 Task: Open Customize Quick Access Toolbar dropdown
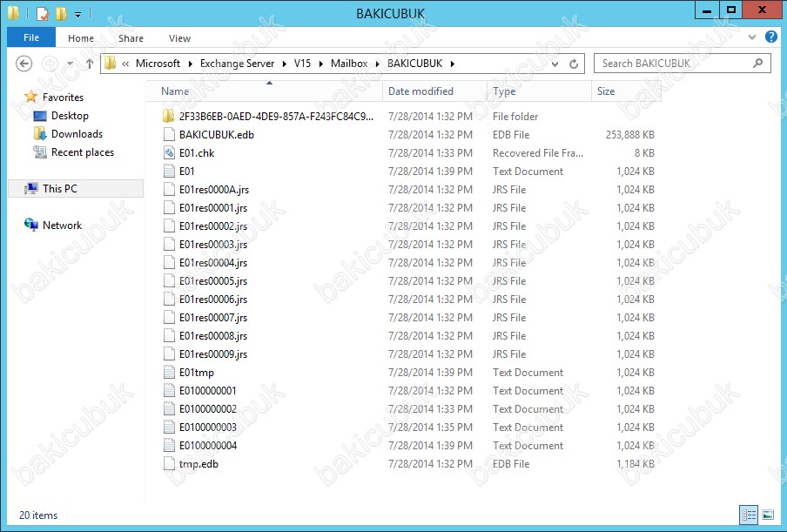tap(77, 14)
